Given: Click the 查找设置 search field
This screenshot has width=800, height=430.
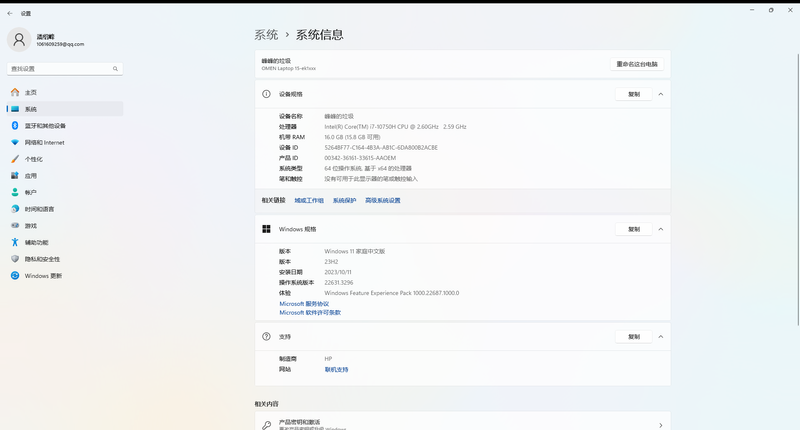Looking at the screenshot, I should click(x=60, y=69).
